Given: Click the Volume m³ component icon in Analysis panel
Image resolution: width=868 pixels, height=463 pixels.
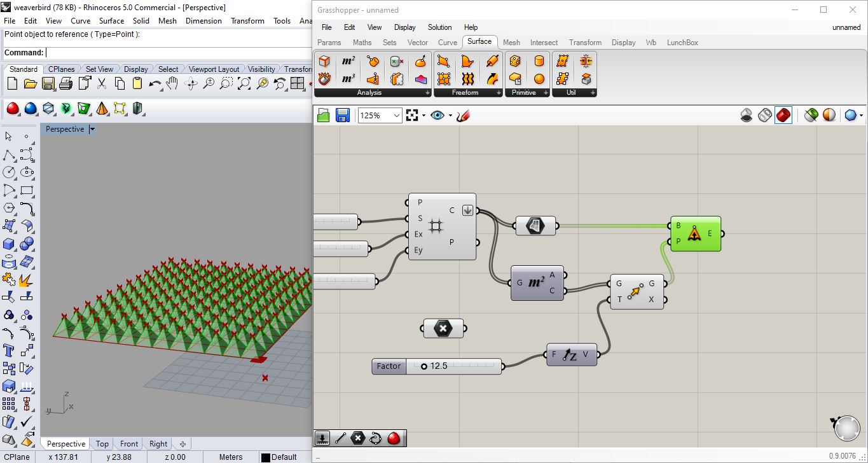Looking at the screenshot, I should click(x=348, y=79).
